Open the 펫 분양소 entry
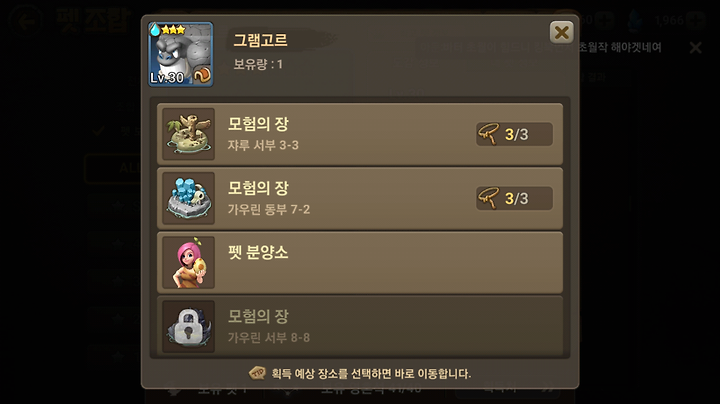 coord(360,263)
